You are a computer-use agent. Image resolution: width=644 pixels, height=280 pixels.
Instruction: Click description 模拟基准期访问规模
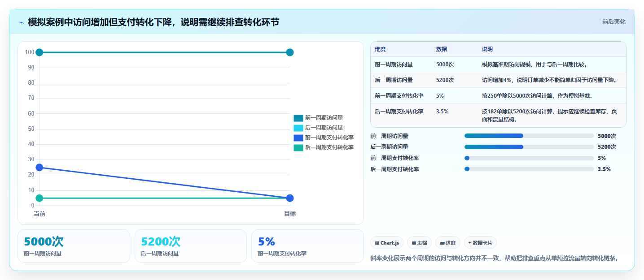coord(534,65)
